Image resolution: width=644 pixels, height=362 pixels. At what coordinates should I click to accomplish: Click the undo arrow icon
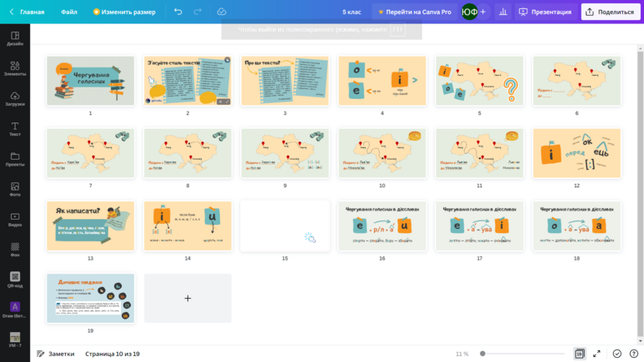[177, 12]
